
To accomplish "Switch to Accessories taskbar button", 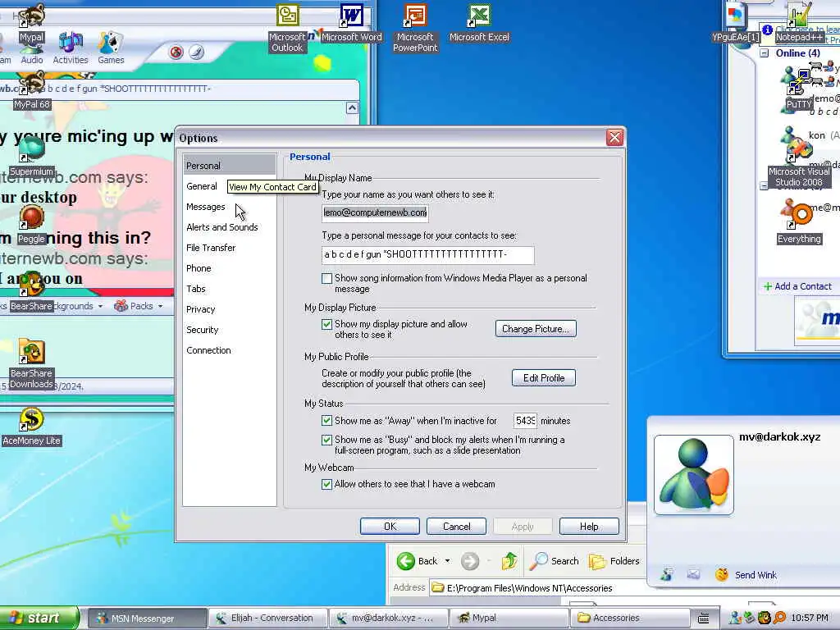I will click(629, 618).
